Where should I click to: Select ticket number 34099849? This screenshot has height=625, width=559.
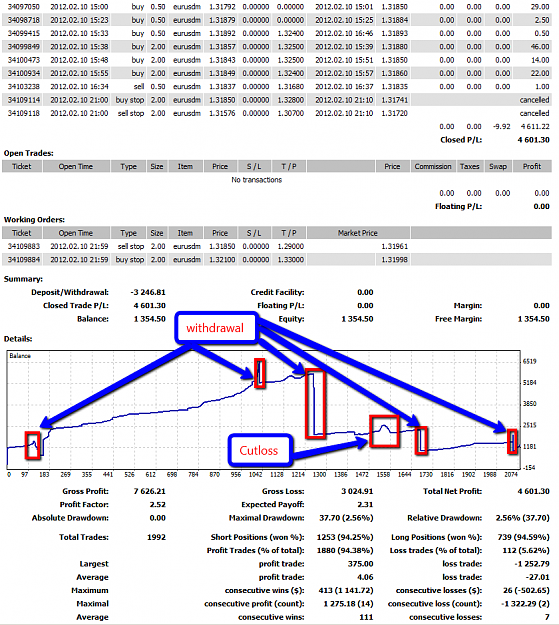point(24,47)
